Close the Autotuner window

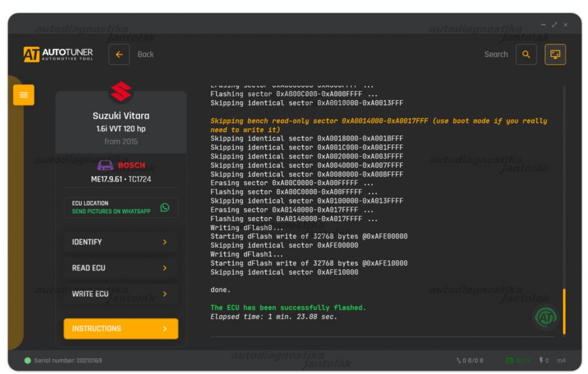pyautogui.click(x=566, y=25)
